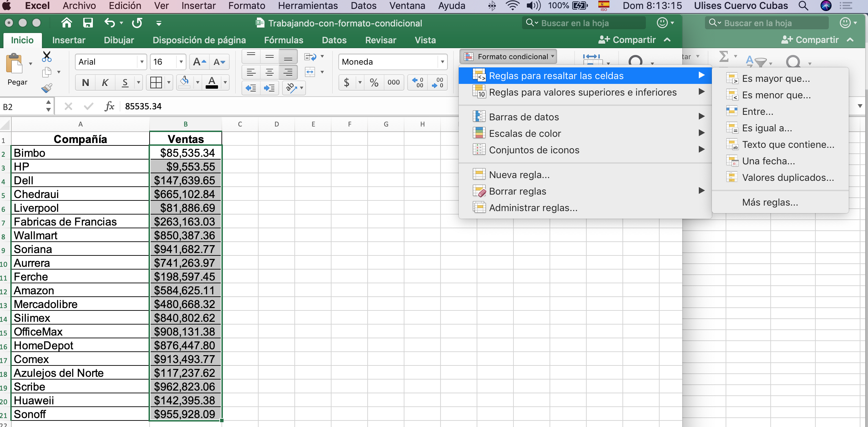Image resolution: width=868 pixels, height=427 pixels.
Task: Save the workbook with floppy disk icon
Action: (x=88, y=23)
